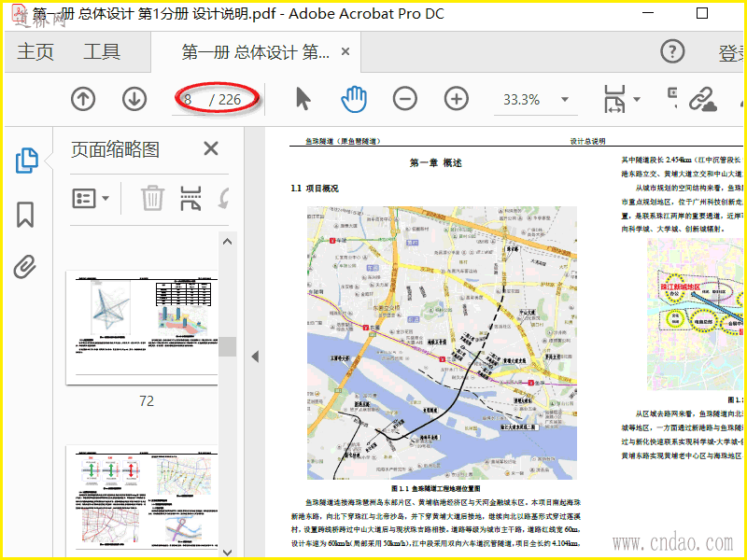
Task: Click the fit-page scrolling mode icon
Action: (x=614, y=99)
